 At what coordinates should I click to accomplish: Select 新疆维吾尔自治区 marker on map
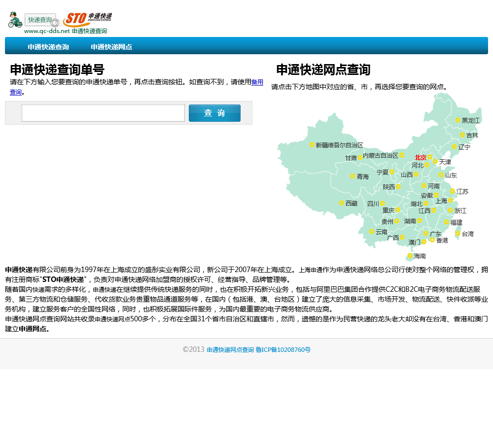click(312, 144)
